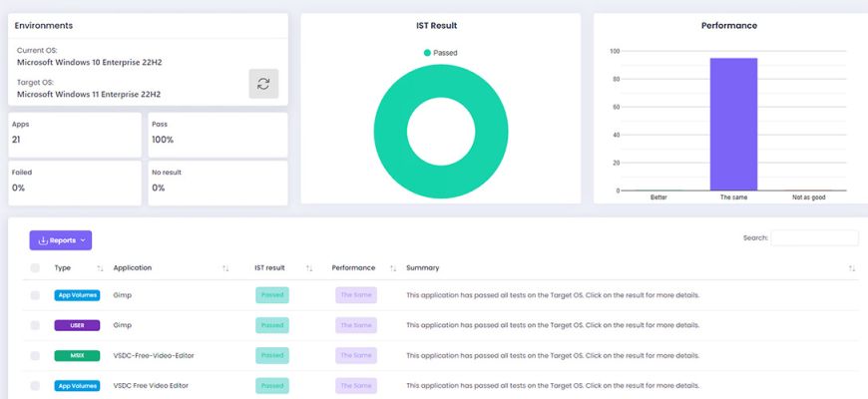Toggle the Passed legend marker in IST Result
The height and width of the screenshot is (399, 868).
click(427, 53)
